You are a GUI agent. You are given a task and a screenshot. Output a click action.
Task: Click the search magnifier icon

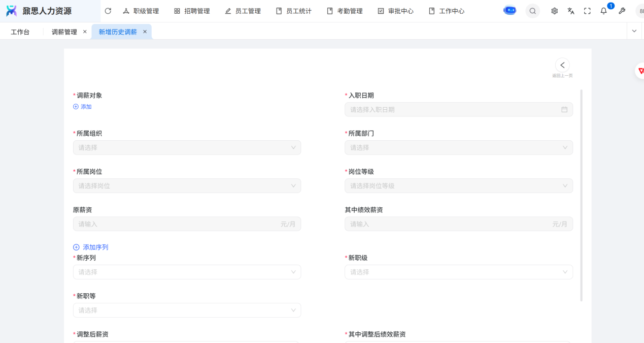532,11
